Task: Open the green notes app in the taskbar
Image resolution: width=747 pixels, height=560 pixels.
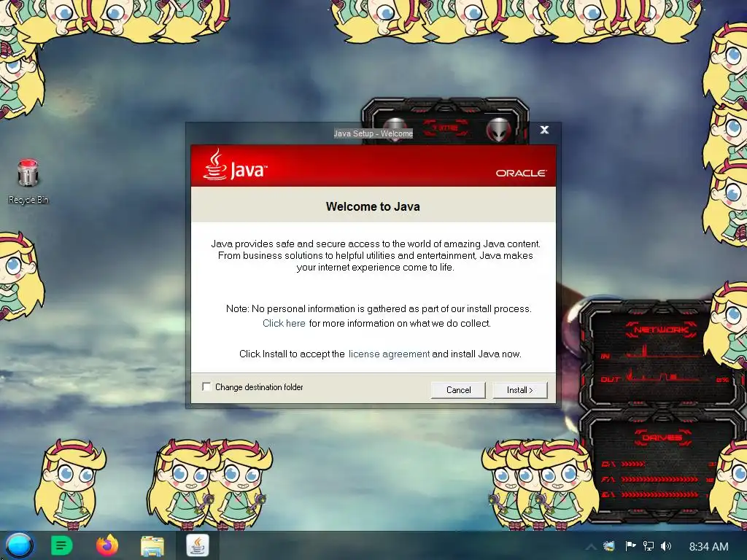Action: (x=61, y=545)
